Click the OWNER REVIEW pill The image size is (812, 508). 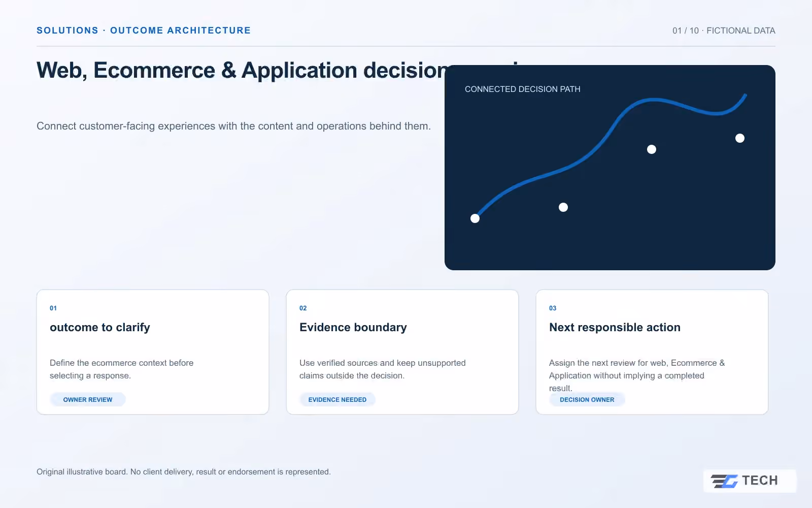[x=88, y=400]
